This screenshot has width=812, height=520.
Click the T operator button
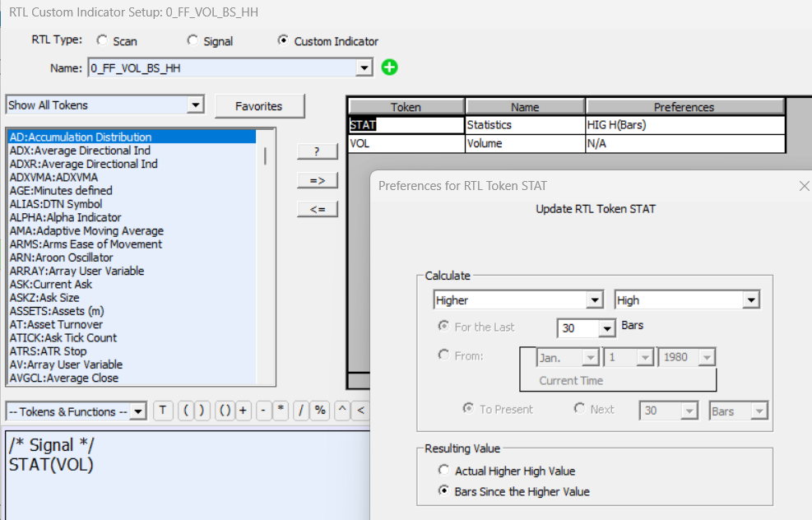163,411
